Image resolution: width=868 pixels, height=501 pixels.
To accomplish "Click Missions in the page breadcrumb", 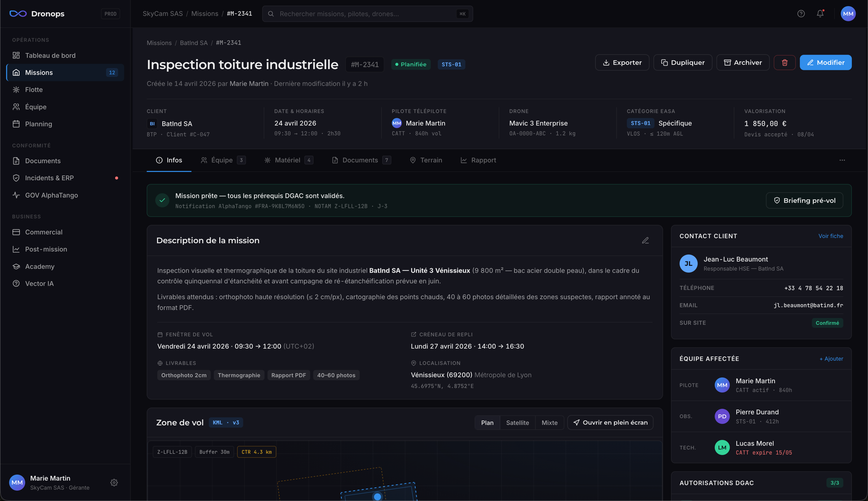I will click(x=159, y=43).
